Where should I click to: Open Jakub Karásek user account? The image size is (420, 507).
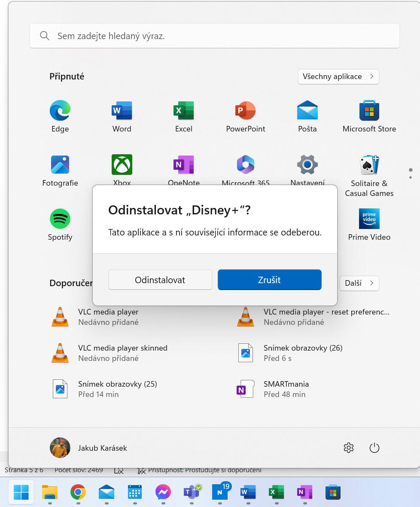click(88, 448)
